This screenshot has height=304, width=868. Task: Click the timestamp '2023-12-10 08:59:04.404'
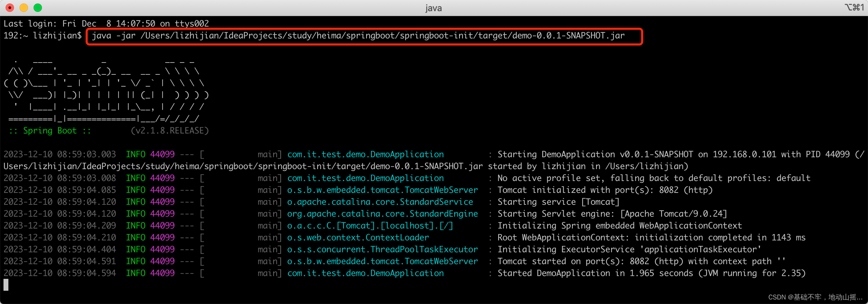coord(60,249)
